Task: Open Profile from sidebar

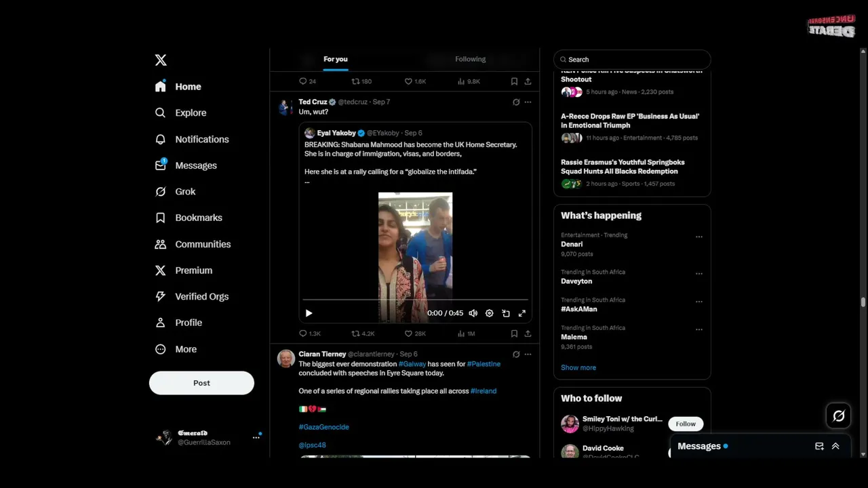Action: [178, 323]
